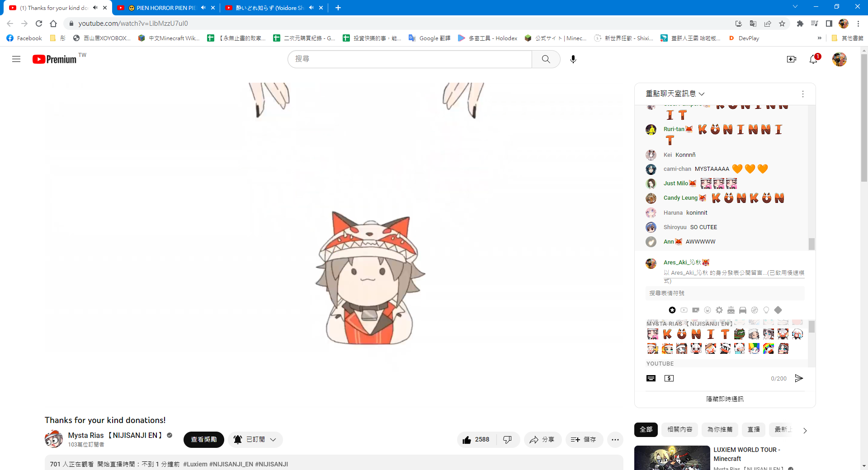Image resolution: width=868 pixels, height=470 pixels.
Task: Open the account avatar menu
Action: (840, 59)
